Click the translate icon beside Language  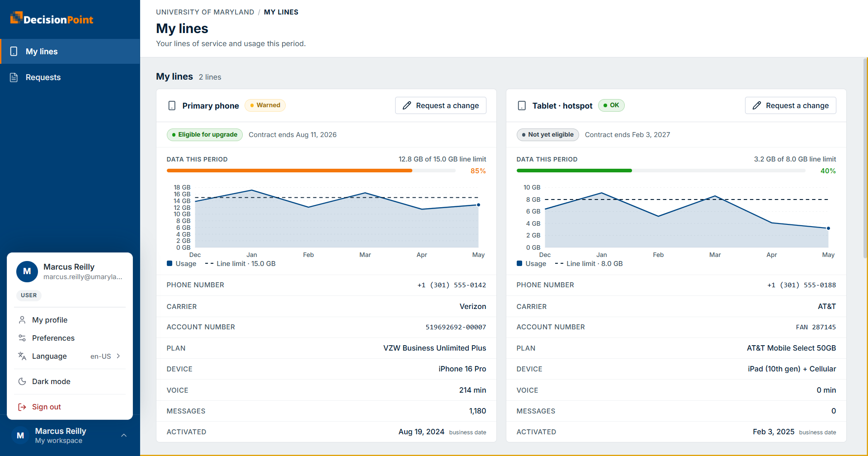tap(22, 356)
